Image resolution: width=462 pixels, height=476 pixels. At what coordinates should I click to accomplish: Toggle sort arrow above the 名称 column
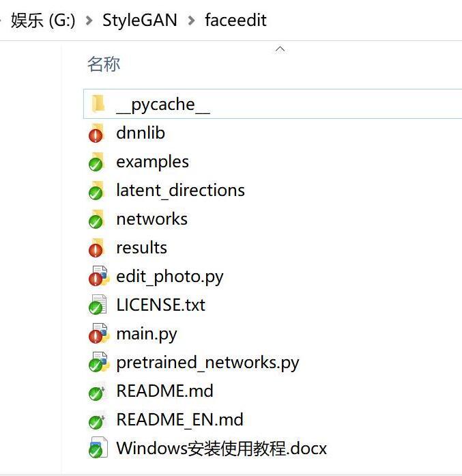(280, 49)
